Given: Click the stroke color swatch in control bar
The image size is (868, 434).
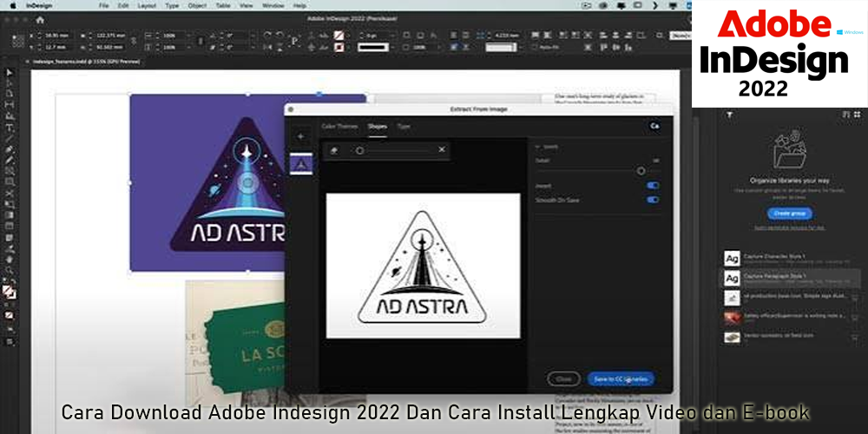Looking at the screenshot, I should (339, 48).
